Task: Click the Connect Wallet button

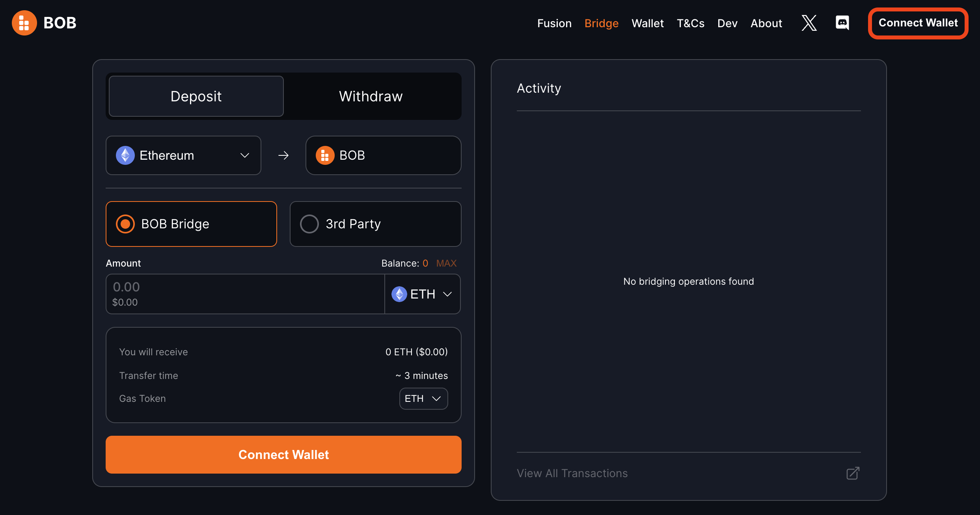Action: [918, 23]
